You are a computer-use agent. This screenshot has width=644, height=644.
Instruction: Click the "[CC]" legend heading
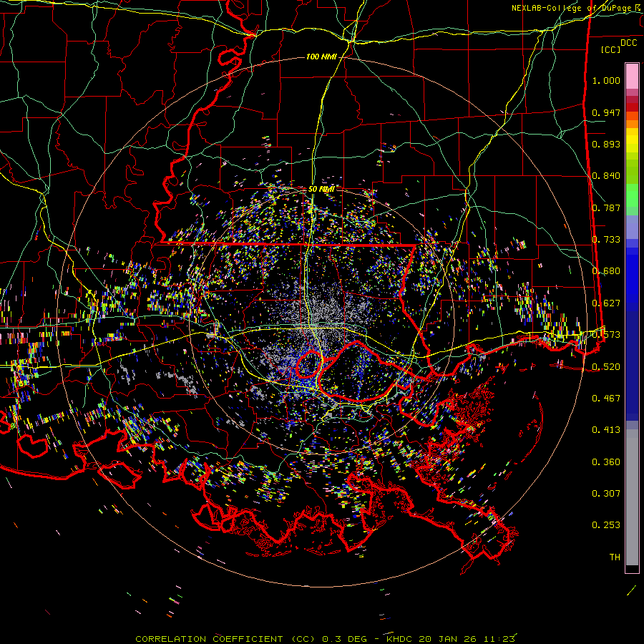[x=611, y=49]
